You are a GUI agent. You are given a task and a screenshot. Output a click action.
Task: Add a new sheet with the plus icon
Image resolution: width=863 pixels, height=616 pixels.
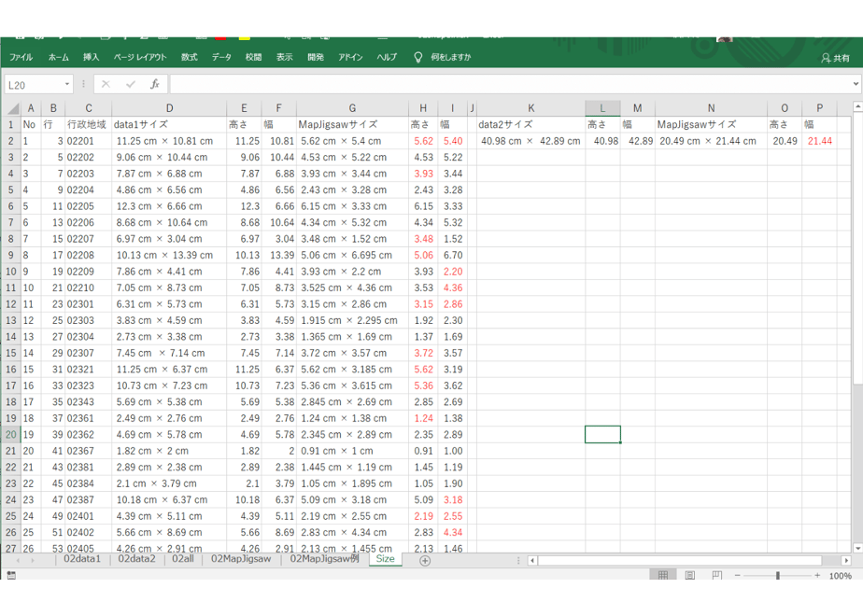[425, 560]
